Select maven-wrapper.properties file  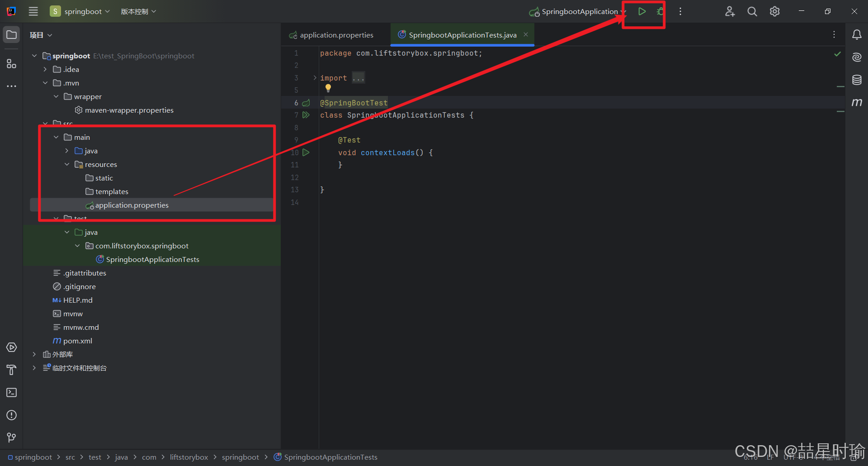(x=129, y=110)
